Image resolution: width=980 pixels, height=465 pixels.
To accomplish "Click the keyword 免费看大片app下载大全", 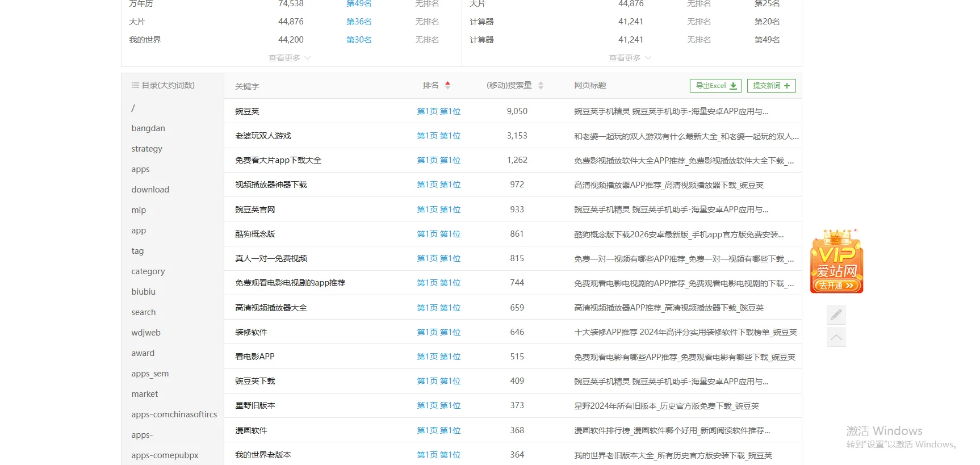I will [278, 160].
